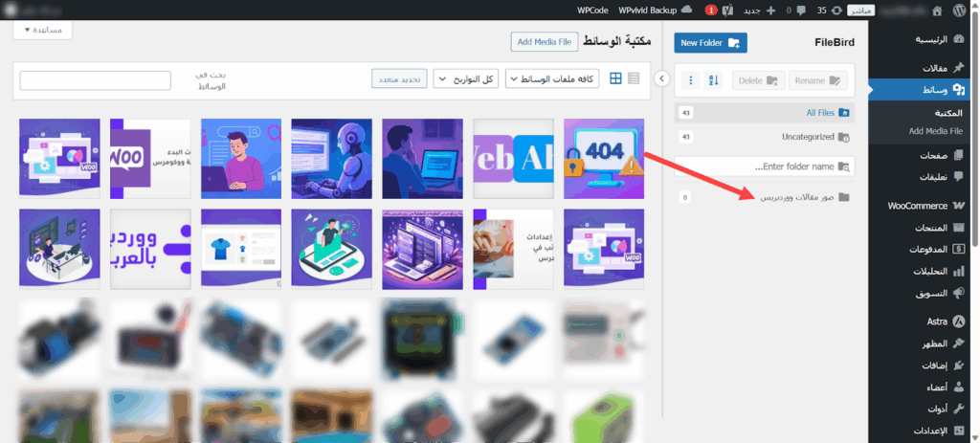Click the Astra logo icon in the sidebar

(x=959, y=321)
